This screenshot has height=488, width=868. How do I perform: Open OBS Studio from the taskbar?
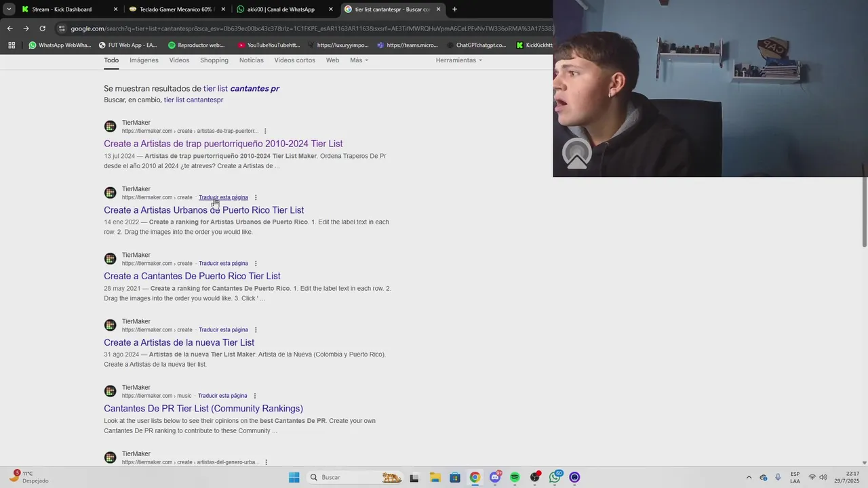(x=535, y=477)
